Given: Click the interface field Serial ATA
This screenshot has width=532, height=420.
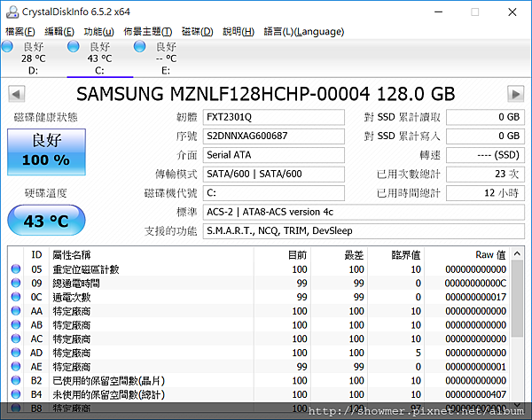Looking at the screenshot, I should [x=274, y=155].
